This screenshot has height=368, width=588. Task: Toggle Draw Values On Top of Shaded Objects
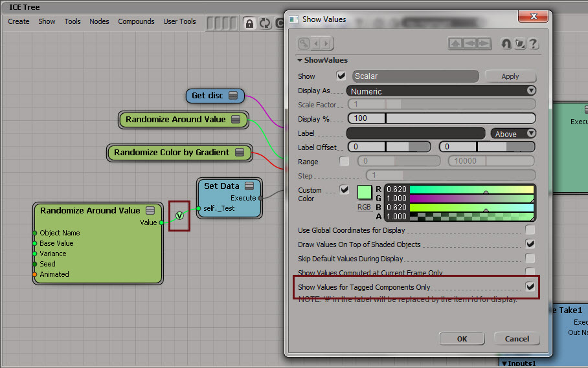click(x=530, y=244)
